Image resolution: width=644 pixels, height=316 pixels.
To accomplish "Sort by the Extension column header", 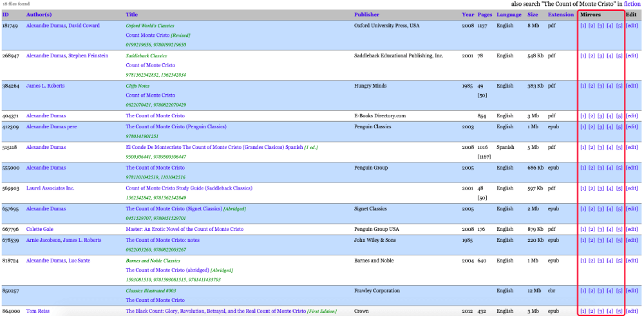I will (x=561, y=15).
